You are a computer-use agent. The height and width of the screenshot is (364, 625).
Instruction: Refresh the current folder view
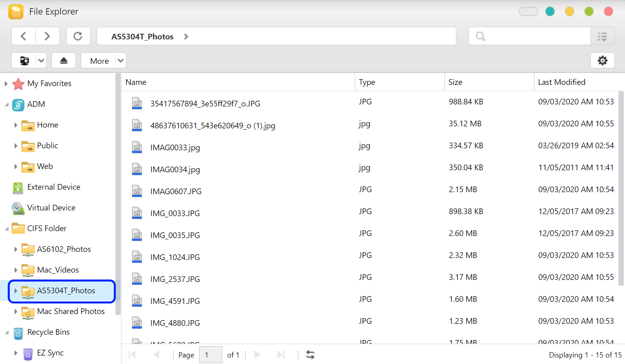(78, 36)
